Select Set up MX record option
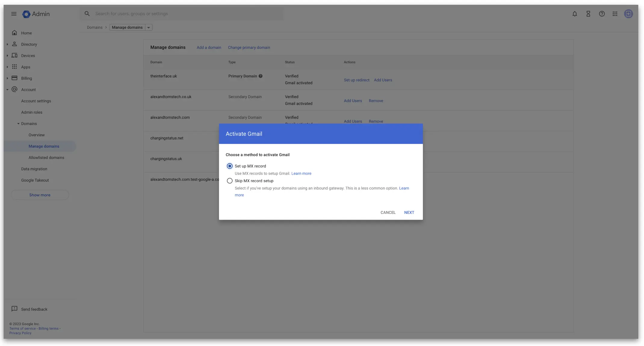Image resolution: width=644 pixels, height=346 pixels. point(230,166)
